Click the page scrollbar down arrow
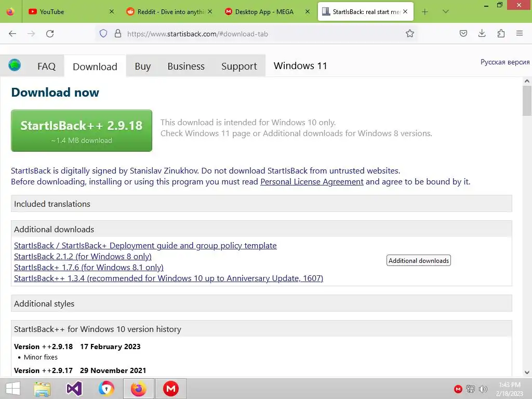The height and width of the screenshot is (399, 532). pyautogui.click(x=527, y=372)
